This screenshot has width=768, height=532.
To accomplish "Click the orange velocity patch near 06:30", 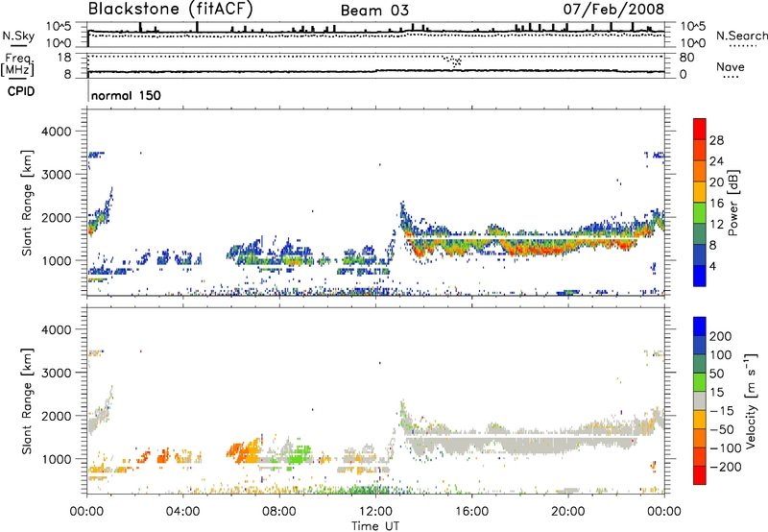I will pos(244,450).
